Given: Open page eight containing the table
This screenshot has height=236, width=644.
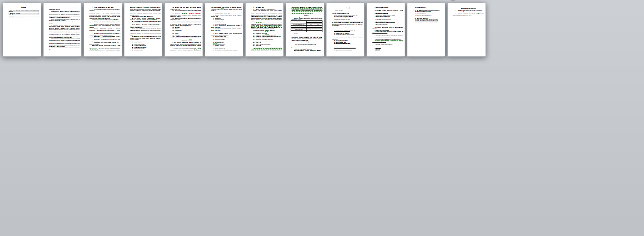Looking at the screenshot, I should (305, 30).
